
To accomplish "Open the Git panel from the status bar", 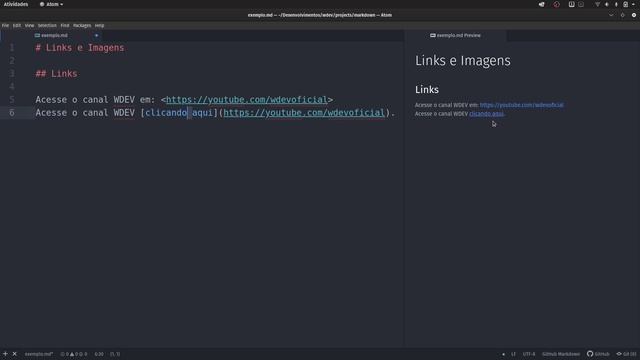I will [626, 354].
